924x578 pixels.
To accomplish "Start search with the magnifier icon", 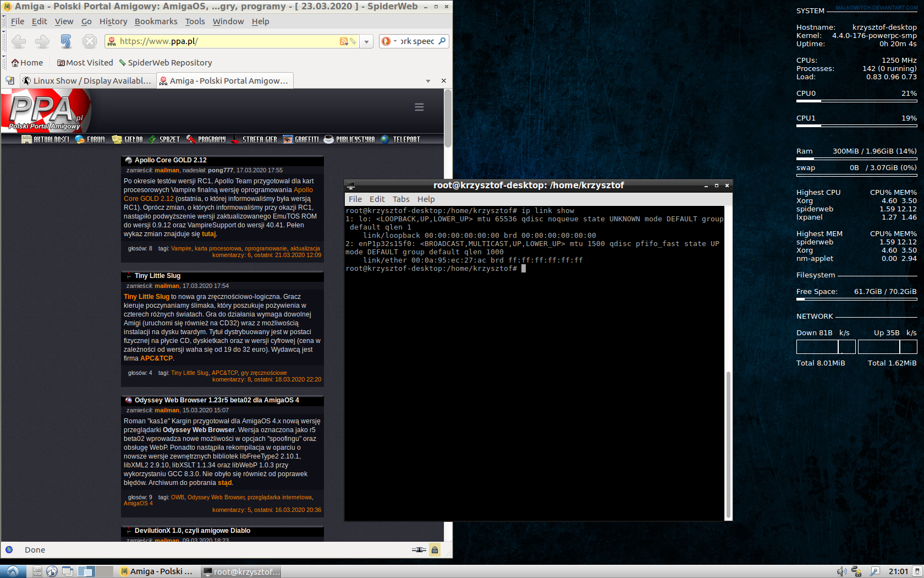I will 442,41.
